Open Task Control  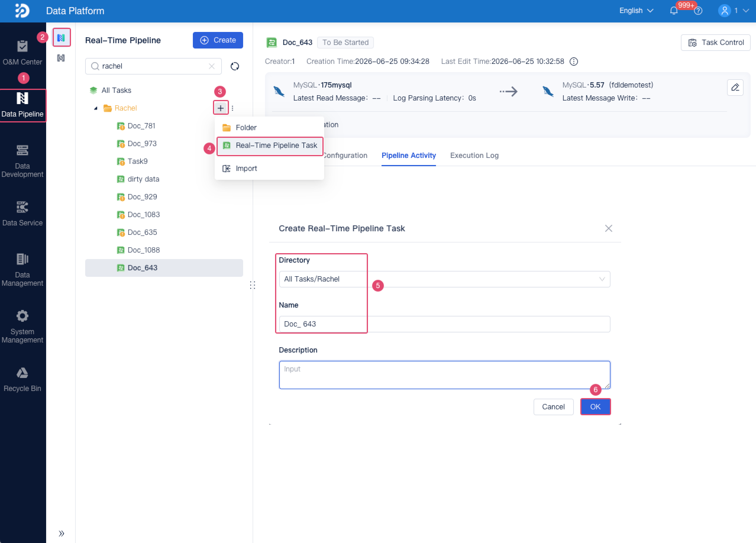click(x=715, y=42)
